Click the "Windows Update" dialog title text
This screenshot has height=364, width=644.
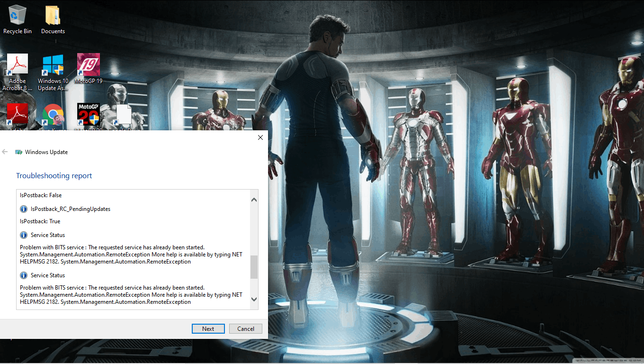46,152
